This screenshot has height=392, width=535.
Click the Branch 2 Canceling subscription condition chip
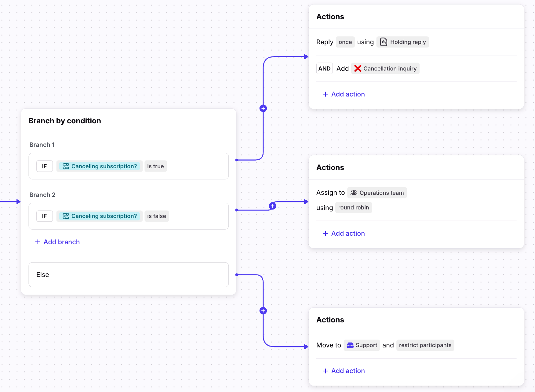click(100, 216)
